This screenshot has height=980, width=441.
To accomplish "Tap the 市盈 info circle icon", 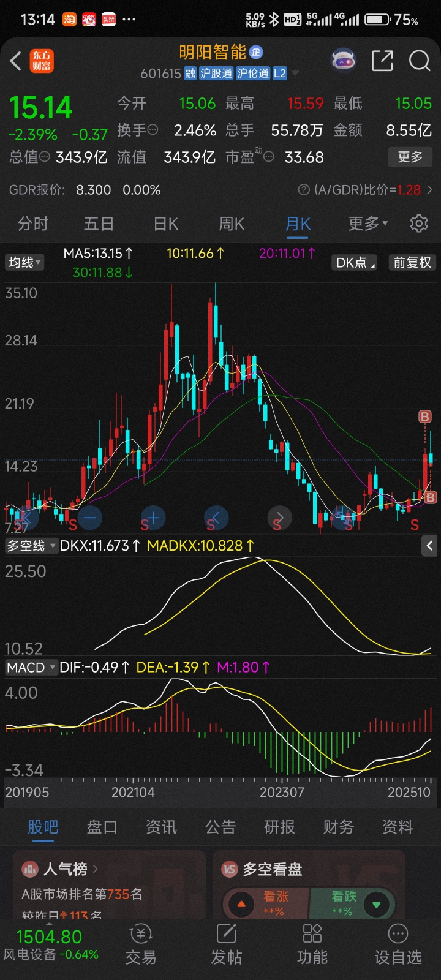I will [269, 157].
